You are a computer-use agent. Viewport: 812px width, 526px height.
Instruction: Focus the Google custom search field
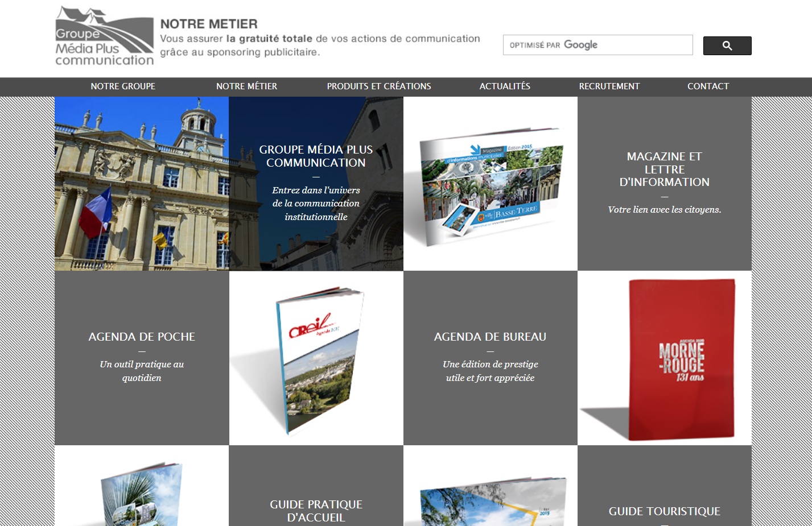[597, 45]
